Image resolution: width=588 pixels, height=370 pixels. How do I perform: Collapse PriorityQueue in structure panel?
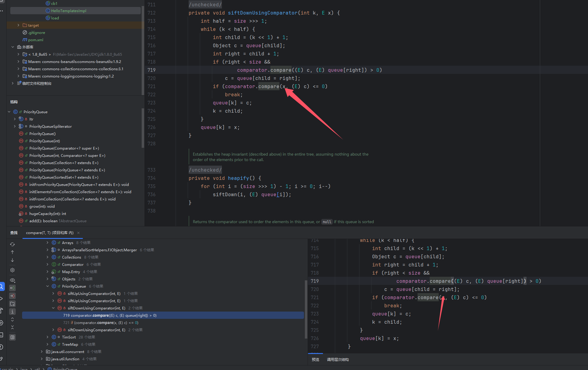tap(9, 112)
